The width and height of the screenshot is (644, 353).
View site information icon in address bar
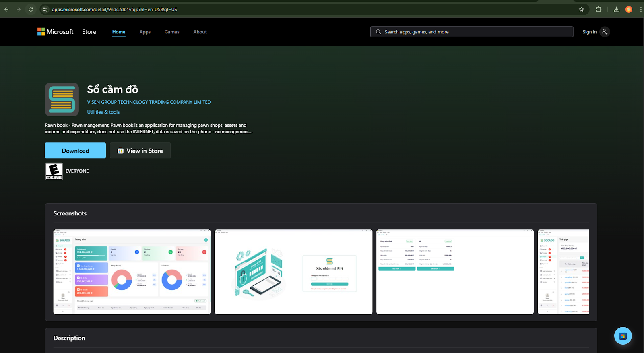click(x=45, y=9)
